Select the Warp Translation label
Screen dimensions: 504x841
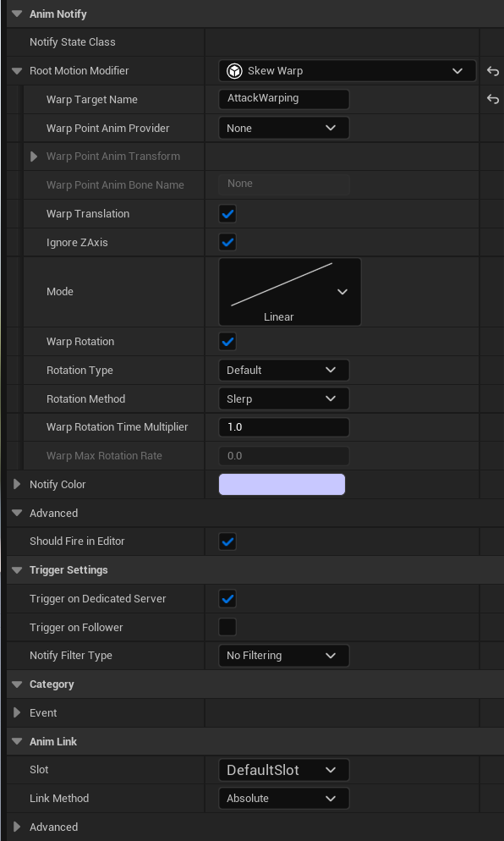[88, 213]
